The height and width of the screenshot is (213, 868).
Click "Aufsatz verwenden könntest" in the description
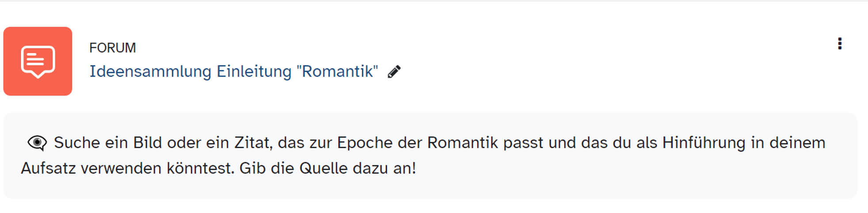(127, 168)
